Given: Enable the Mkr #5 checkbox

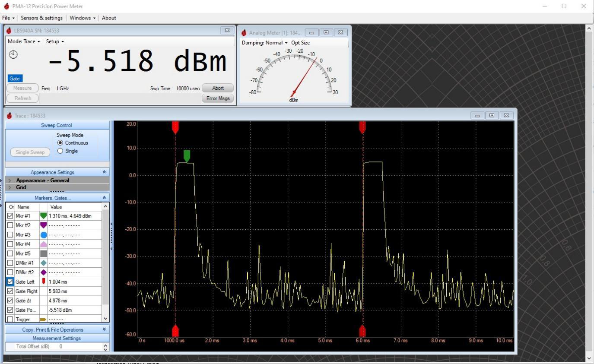Looking at the screenshot, I should tap(10, 253).
